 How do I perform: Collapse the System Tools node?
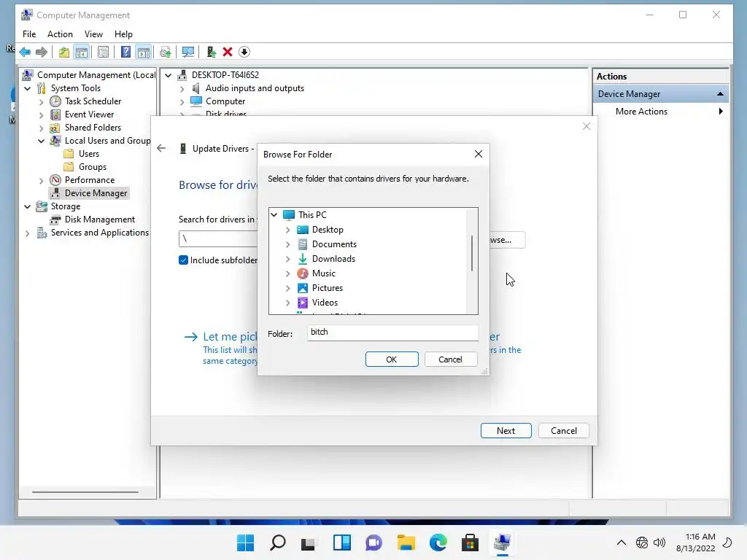28,88
